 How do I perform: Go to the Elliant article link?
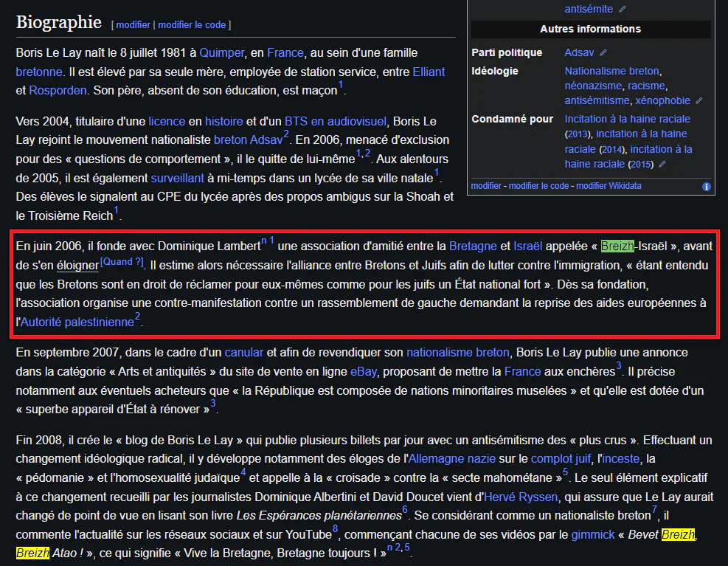pos(429,72)
